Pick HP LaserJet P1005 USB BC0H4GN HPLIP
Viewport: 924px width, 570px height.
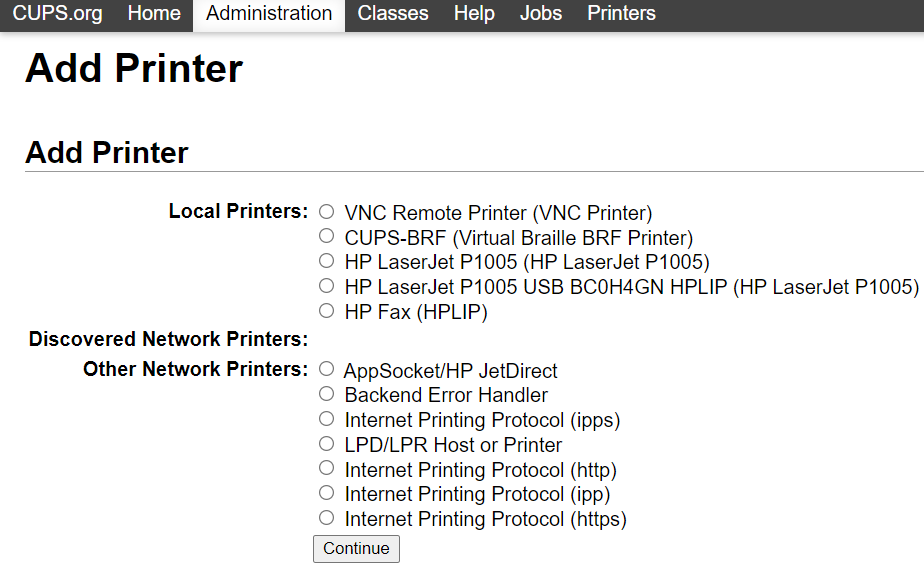(326, 287)
